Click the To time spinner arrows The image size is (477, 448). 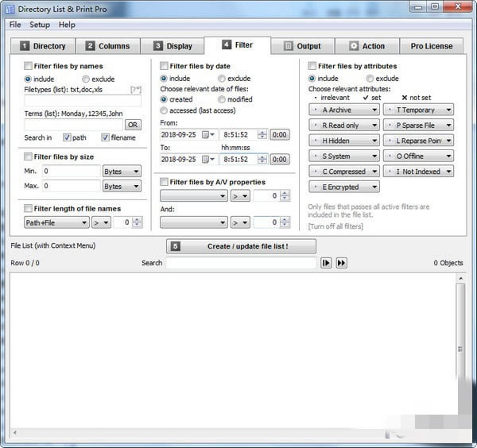tap(262, 159)
